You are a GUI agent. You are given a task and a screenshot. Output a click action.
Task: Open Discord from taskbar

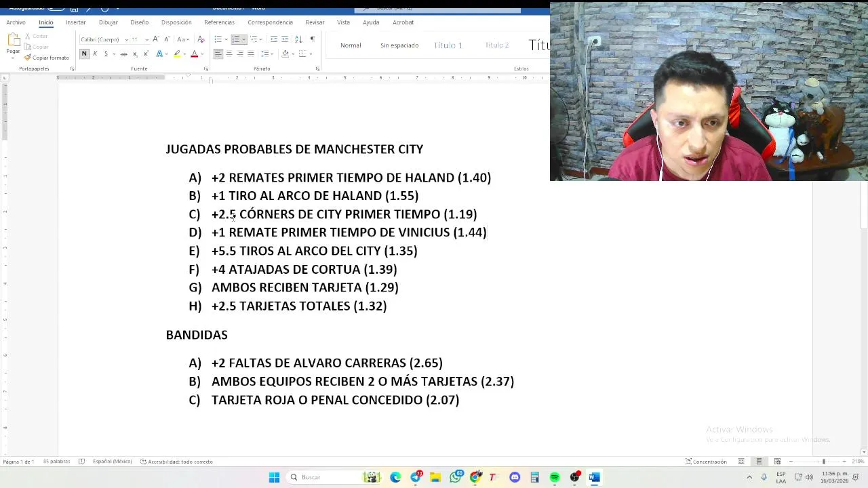pyautogui.click(x=515, y=477)
